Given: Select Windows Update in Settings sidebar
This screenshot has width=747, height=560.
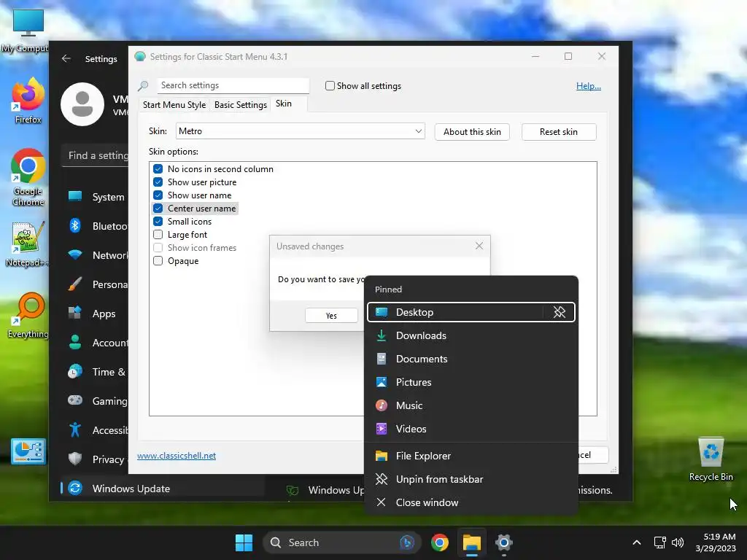Looking at the screenshot, I should pos(162,489).
